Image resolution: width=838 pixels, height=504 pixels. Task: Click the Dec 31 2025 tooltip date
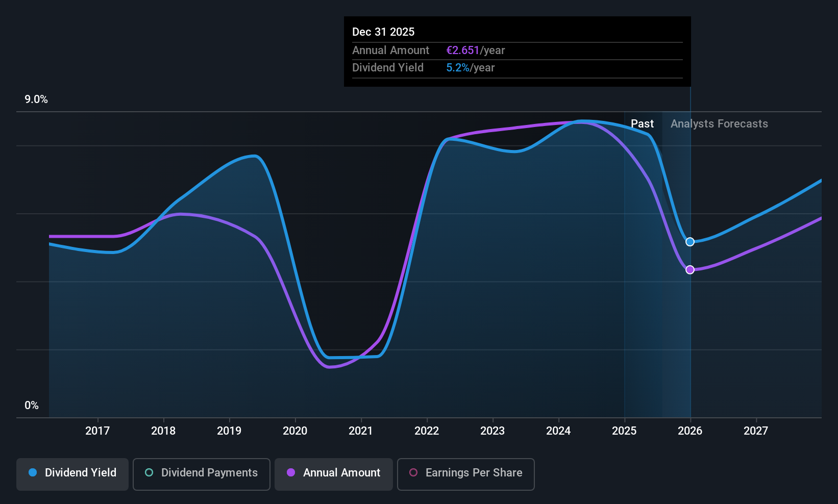(x=383, y=32)
